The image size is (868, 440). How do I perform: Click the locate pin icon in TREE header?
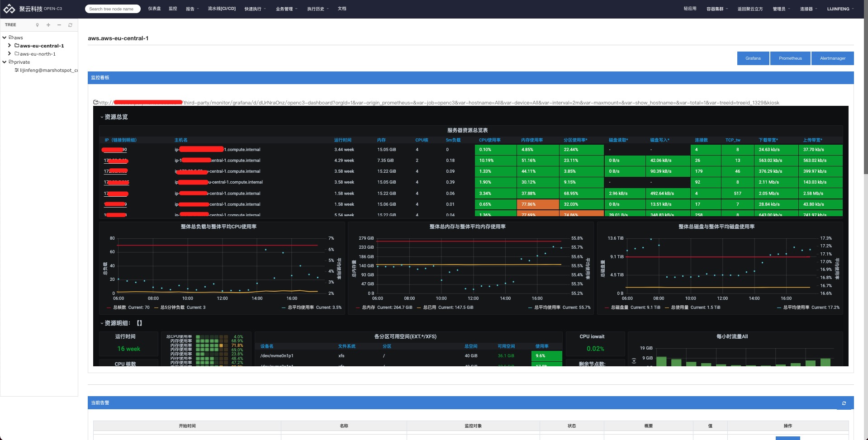coord(38,25)
